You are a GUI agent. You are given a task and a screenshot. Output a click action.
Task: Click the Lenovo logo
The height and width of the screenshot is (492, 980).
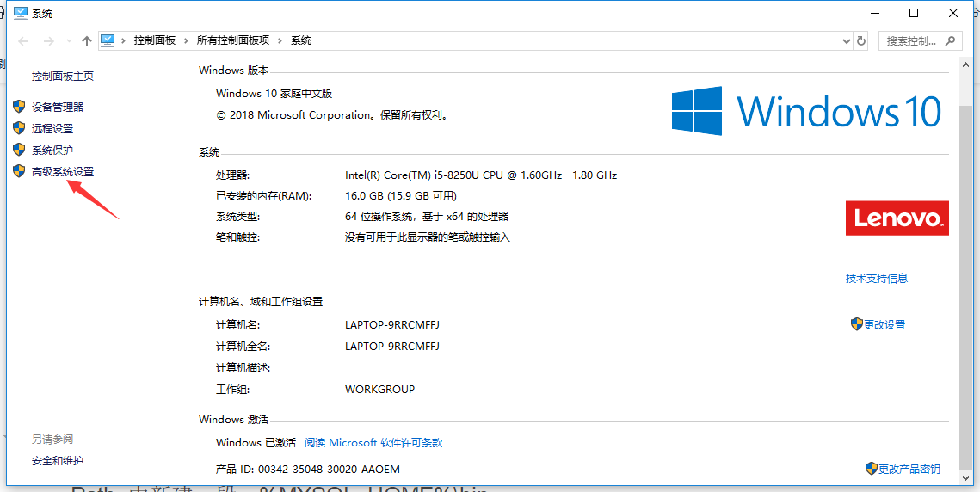897,218
